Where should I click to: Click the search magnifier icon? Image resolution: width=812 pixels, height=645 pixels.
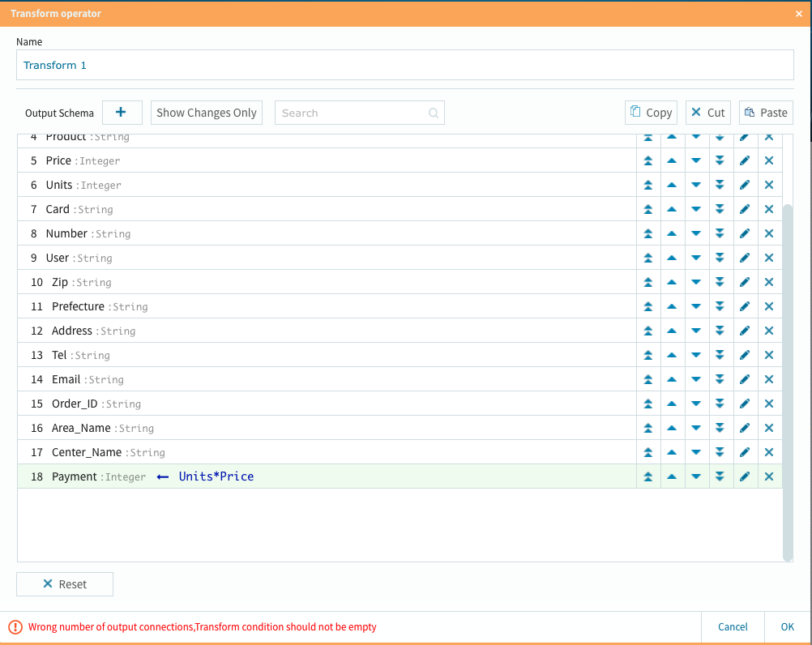[434, 113]
